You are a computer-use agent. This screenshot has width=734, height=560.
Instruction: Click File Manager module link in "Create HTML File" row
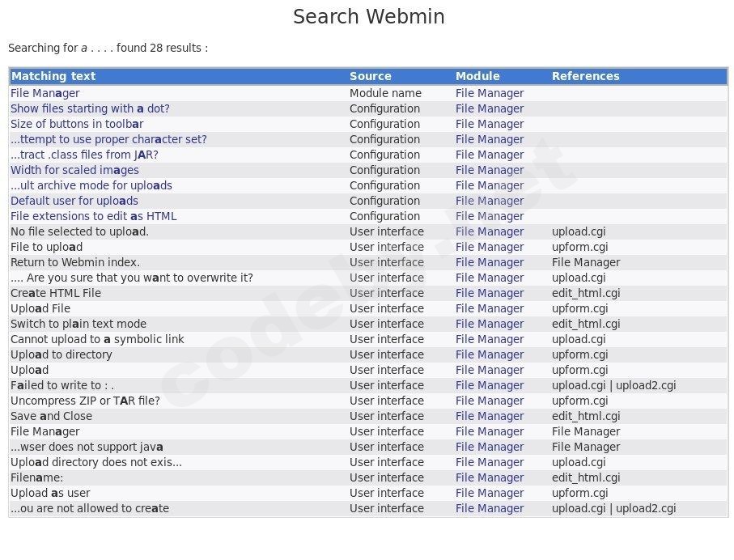pyautogui.click(x=490, y=293)
